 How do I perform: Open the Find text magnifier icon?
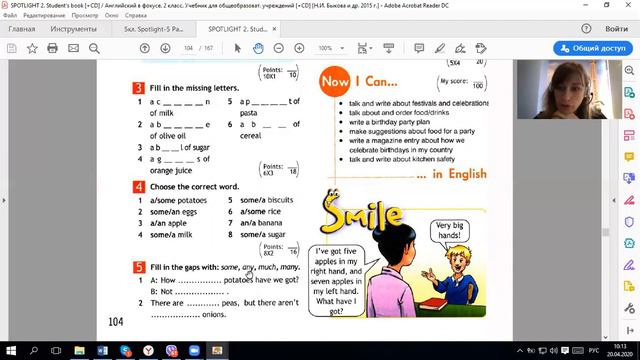point(94,49)
